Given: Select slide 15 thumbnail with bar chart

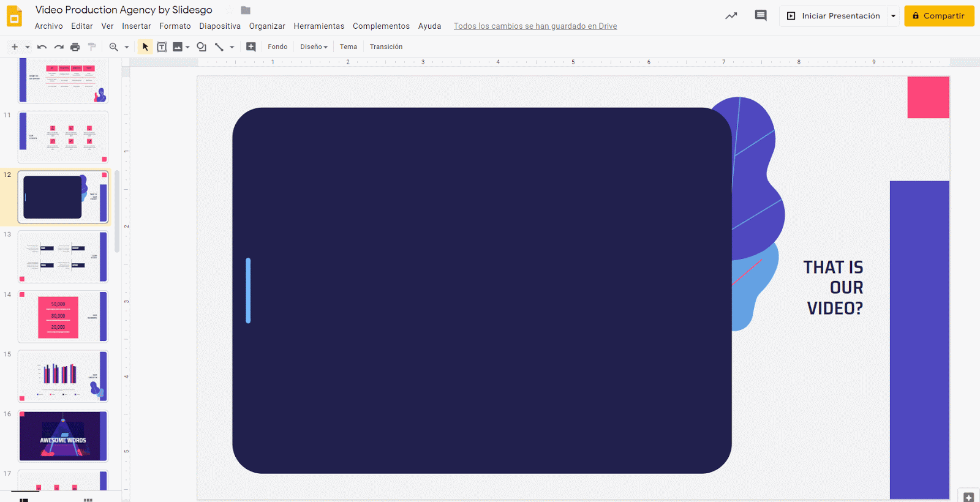Looking at the screenshot, I should (63, 376).
